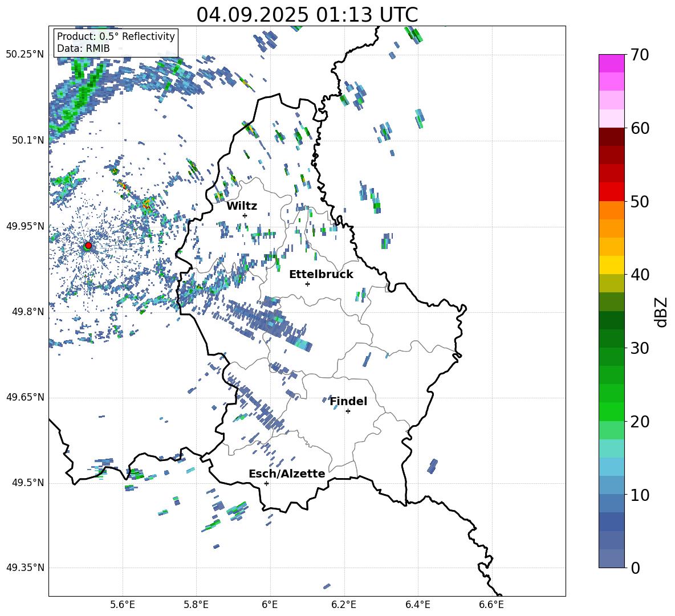Click the dBZ colorbar label
The width and height of the screenshot is (675, 616).
pos(662,312)
